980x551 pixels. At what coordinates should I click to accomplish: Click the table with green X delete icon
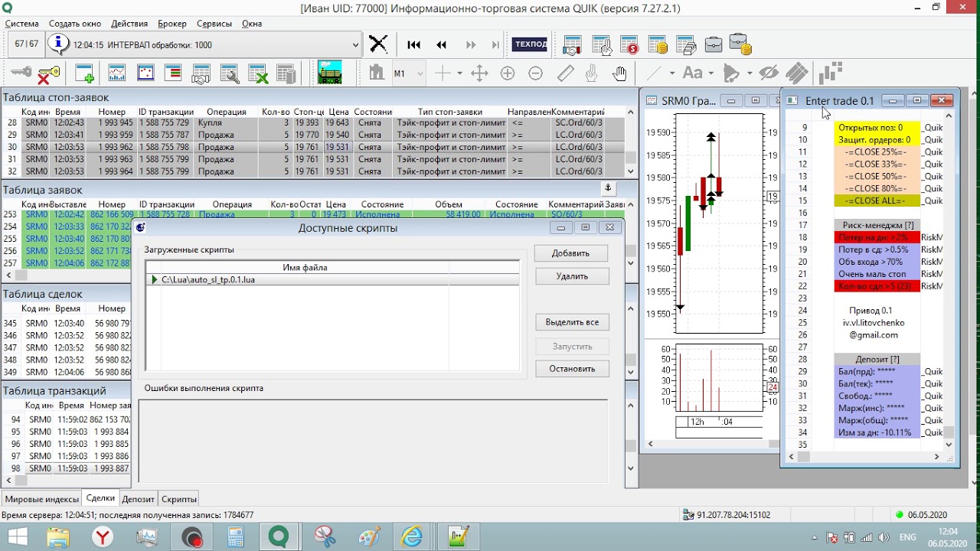point(258,73)
